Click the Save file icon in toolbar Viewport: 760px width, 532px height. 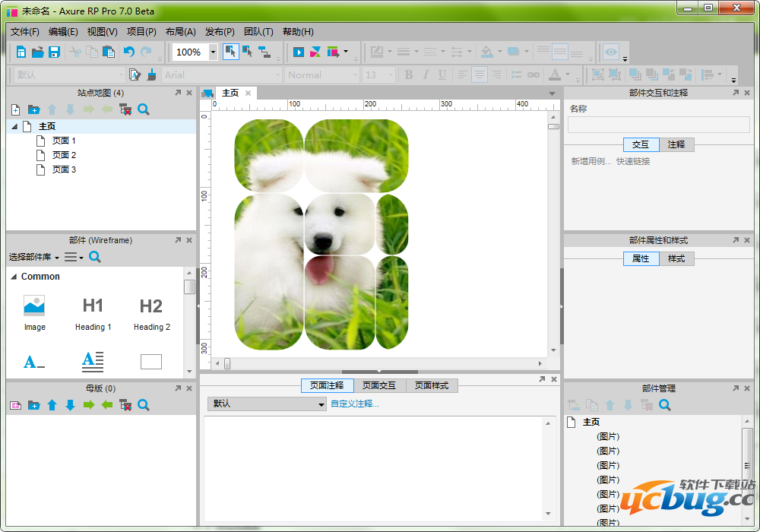[55, 52]
